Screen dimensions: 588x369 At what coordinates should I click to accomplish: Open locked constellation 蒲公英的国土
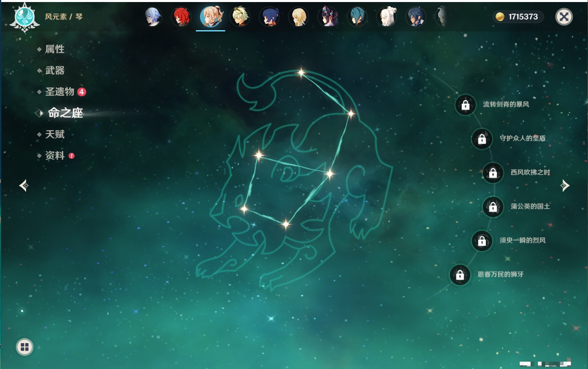pos(493,207)
